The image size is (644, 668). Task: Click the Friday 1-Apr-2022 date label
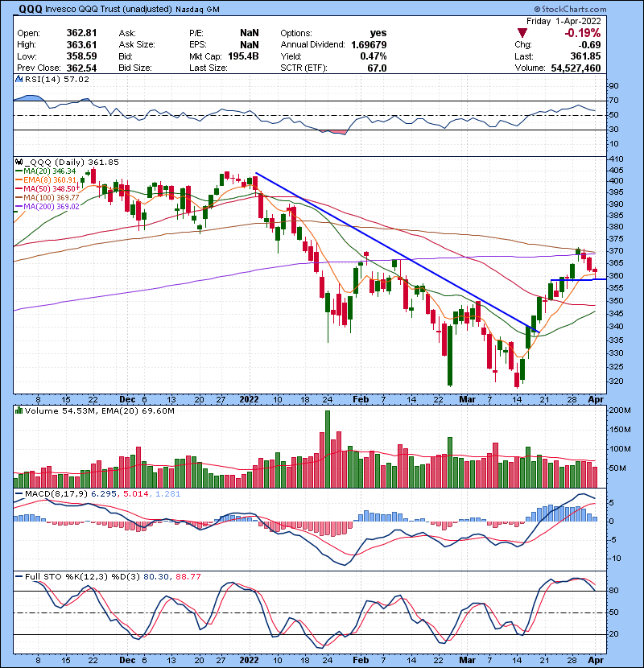pos(563,21)
